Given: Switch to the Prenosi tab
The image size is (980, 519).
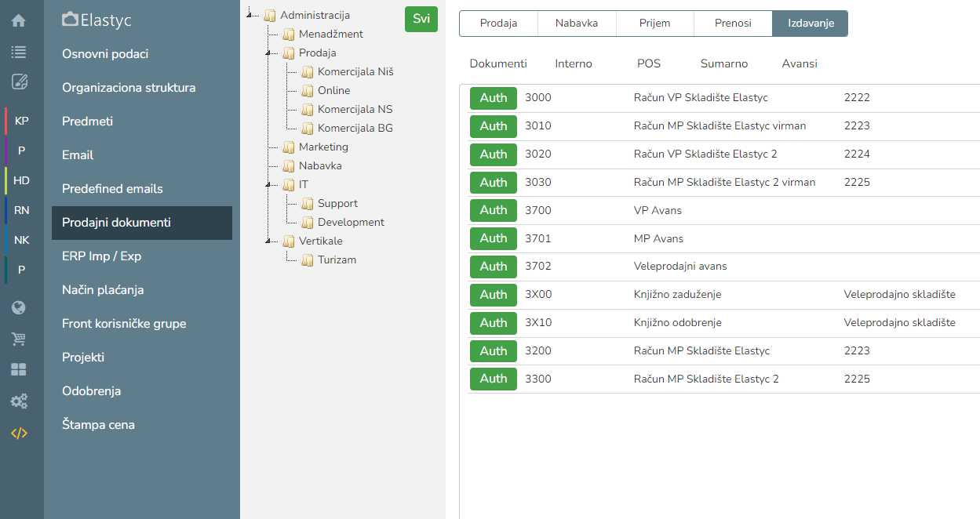Looking at the screenshot, I should pos(733,24).
